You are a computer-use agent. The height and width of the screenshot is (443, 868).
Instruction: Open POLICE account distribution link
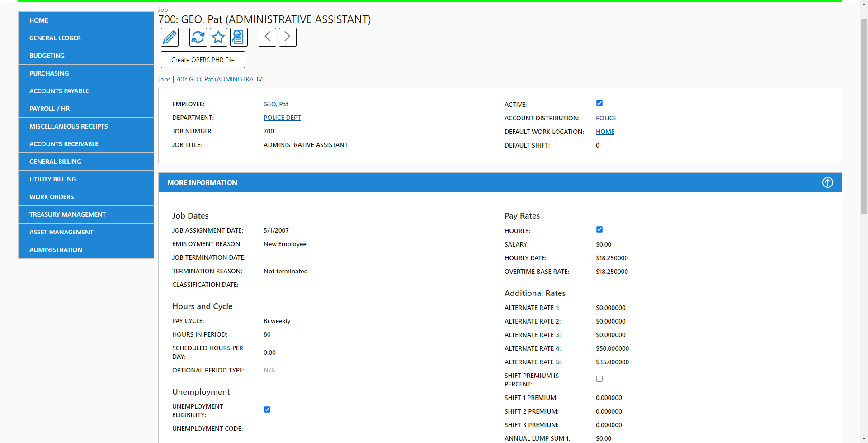click(x=606, y=118)
